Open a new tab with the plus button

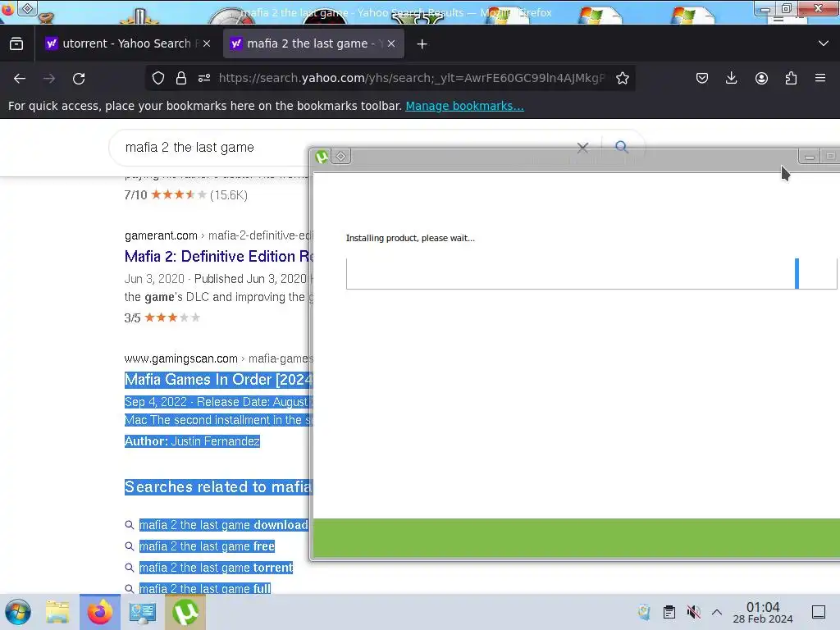click(x=422, y=44)
